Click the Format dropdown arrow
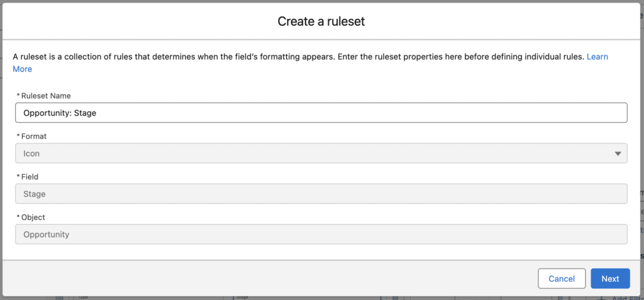The height and width of the screenshot is (300, 644). pos(618,153)
